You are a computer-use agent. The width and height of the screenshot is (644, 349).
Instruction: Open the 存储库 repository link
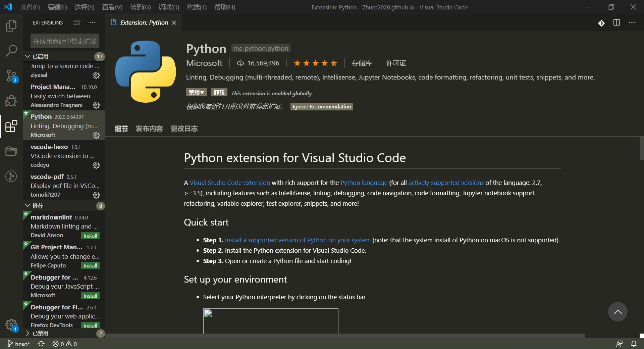point(362,63)
